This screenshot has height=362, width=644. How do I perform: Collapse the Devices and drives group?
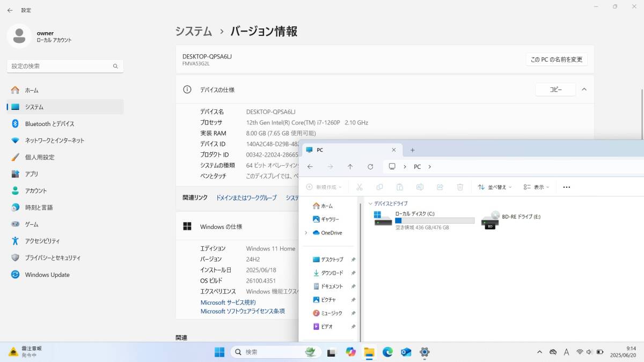click(370, 204)
